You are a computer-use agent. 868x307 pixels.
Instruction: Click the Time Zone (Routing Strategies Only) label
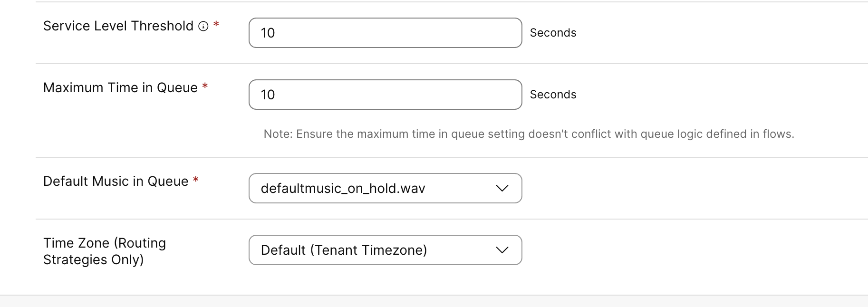point(105,251)
